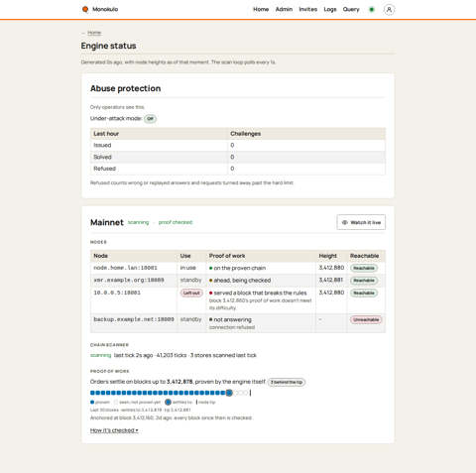The image size is (476, 473).
Task: Click the 'proof checked' tag beside Mainnet
Action: (176, 222)
